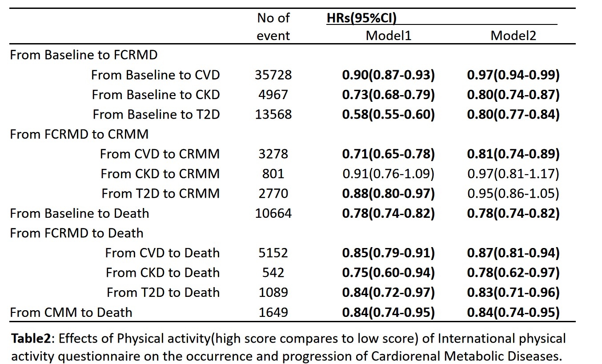The height and width of the screenshot is (364, 602).
Task: Click the Model2 column header
Action: click(513, 36)
